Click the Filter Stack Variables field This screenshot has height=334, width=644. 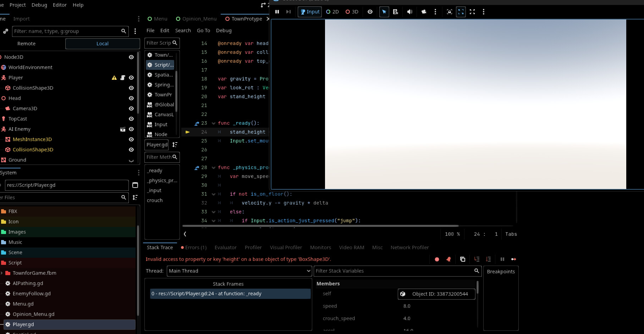394,271
